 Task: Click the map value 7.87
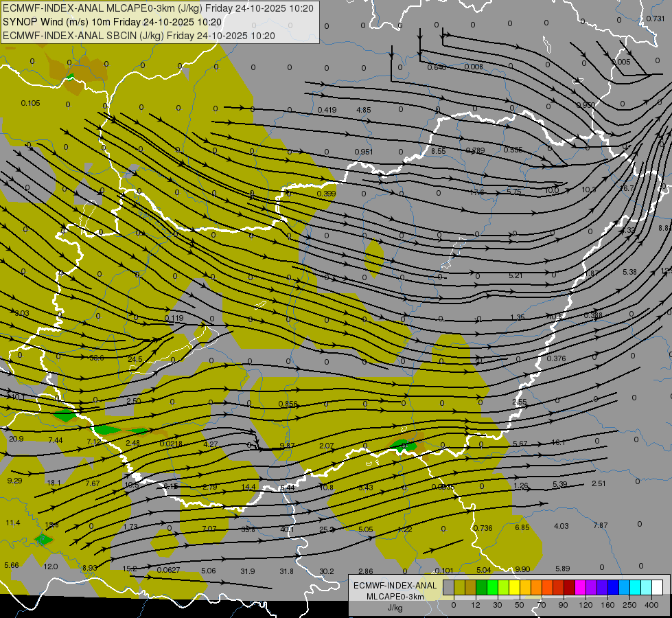[x=601, y=525]
